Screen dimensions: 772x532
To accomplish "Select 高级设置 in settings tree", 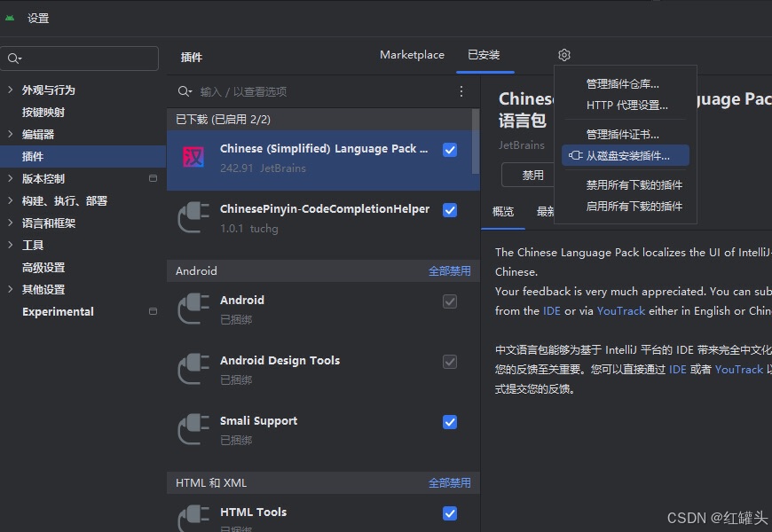I will coord(43,267).
